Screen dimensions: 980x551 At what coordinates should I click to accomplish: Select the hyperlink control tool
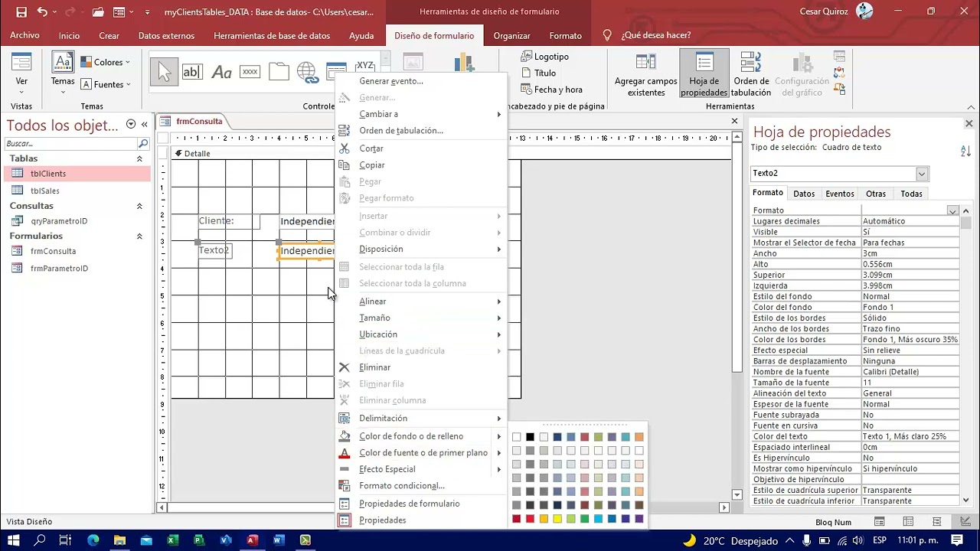(x=307, y=73)
